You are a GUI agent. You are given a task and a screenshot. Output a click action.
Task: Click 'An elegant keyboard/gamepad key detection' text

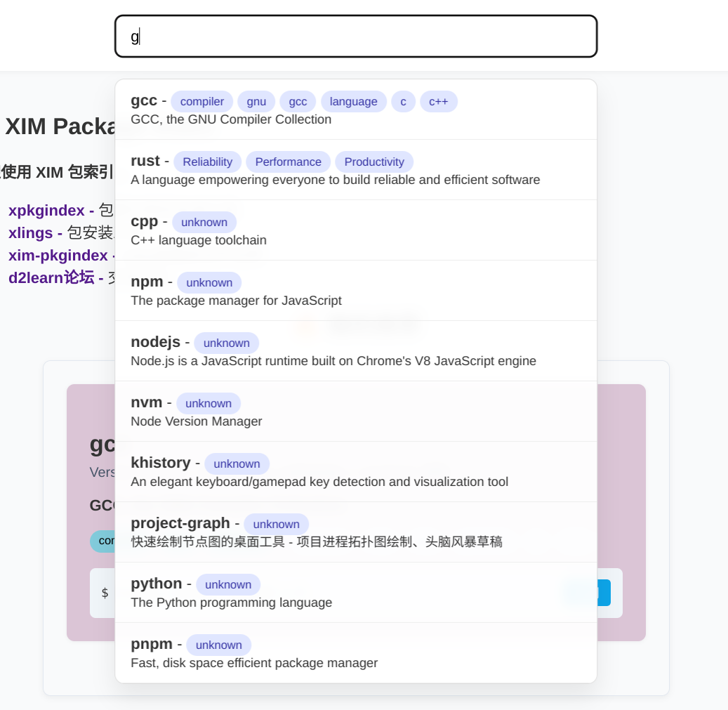point(319,482)
